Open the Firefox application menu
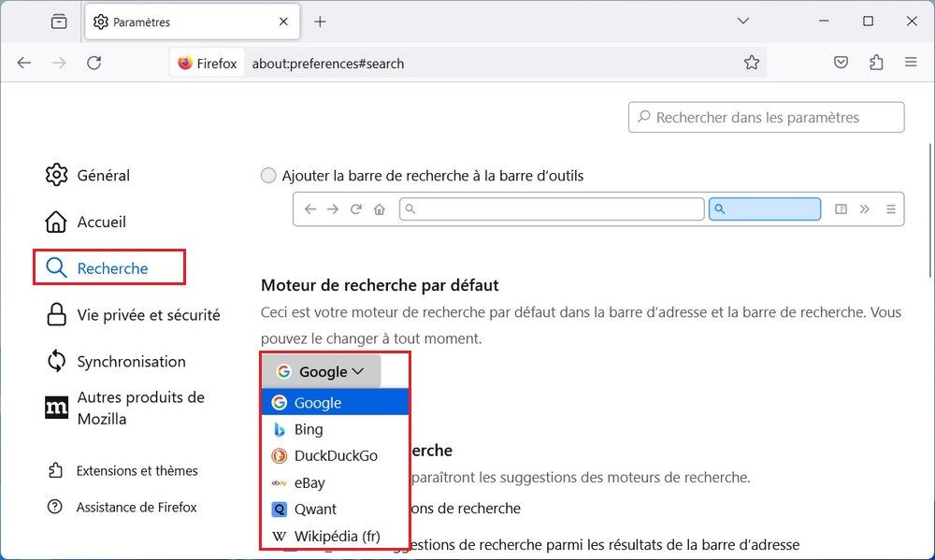The width and height of the screenshot is (935, 560). [x=911, y=63]
